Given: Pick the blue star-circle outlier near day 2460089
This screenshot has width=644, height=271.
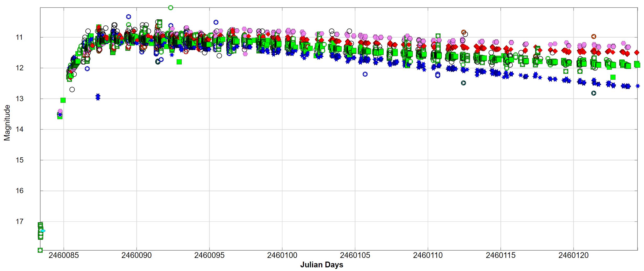Looking at the screenshot, I should coord(128,17).
